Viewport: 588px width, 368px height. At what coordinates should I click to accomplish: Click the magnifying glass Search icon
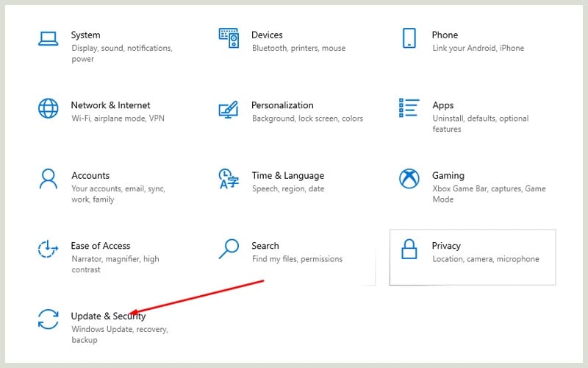229,249
